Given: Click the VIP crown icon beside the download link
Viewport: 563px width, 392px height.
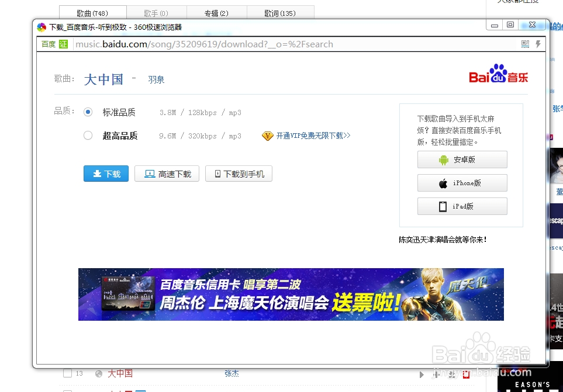Looking at the screenshot, I should [x=268, y=136].
